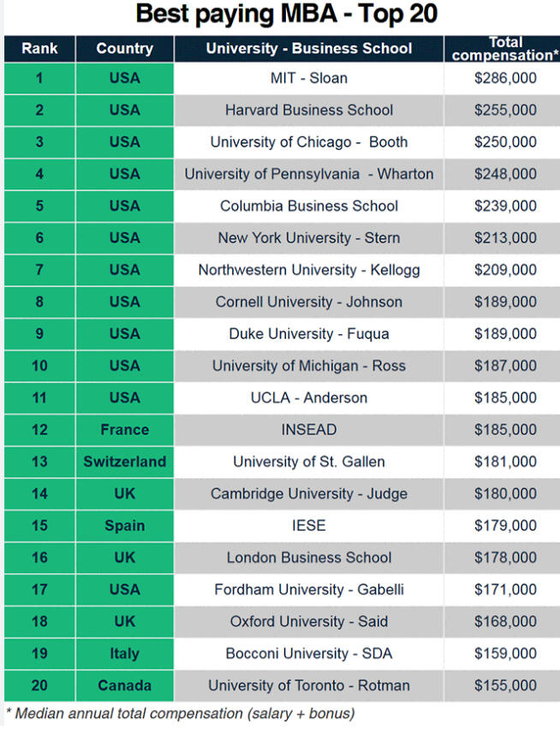
Task: Select the INSEAD school cell
Action: click(x=308, y=429)
